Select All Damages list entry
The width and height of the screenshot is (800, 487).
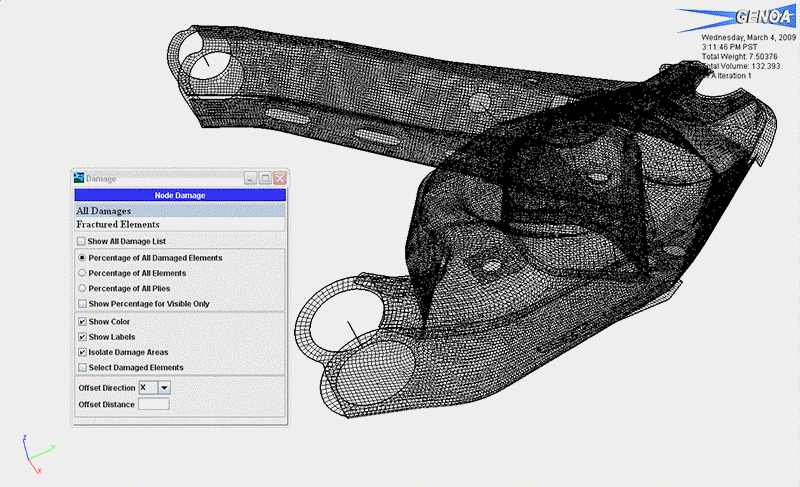click(x=180, y=211)
